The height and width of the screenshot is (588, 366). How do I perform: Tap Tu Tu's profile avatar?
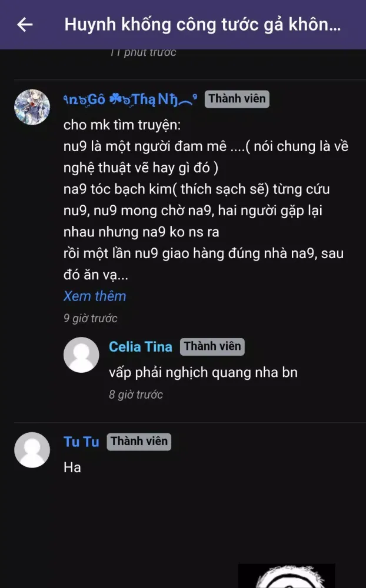pyautogui.click(x=32, y=450)
